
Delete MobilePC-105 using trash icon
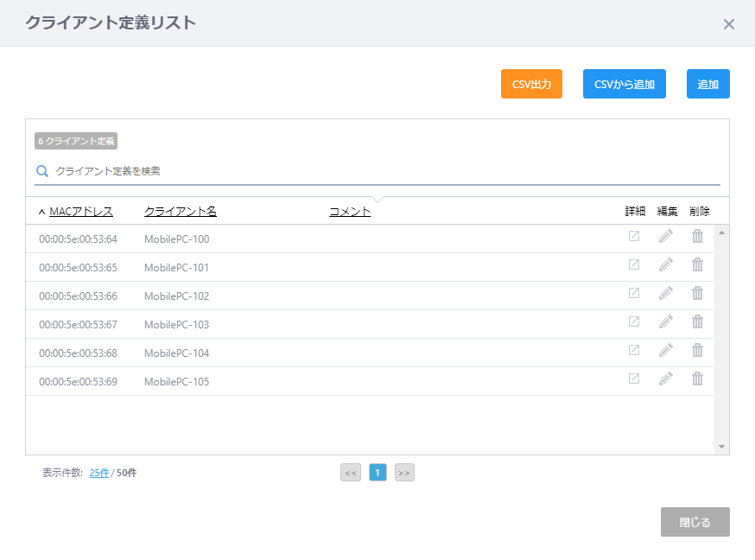point(697,379)
